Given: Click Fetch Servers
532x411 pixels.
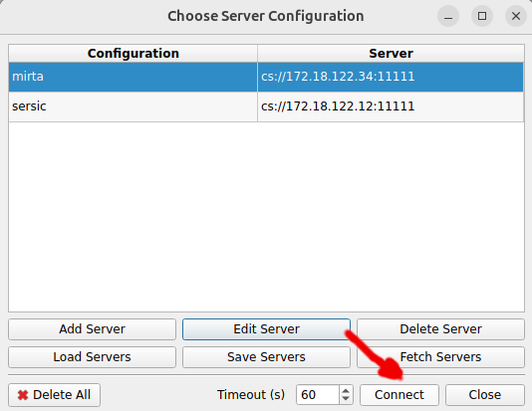Looking at the screenshot, I should click(x=440, y=357).
